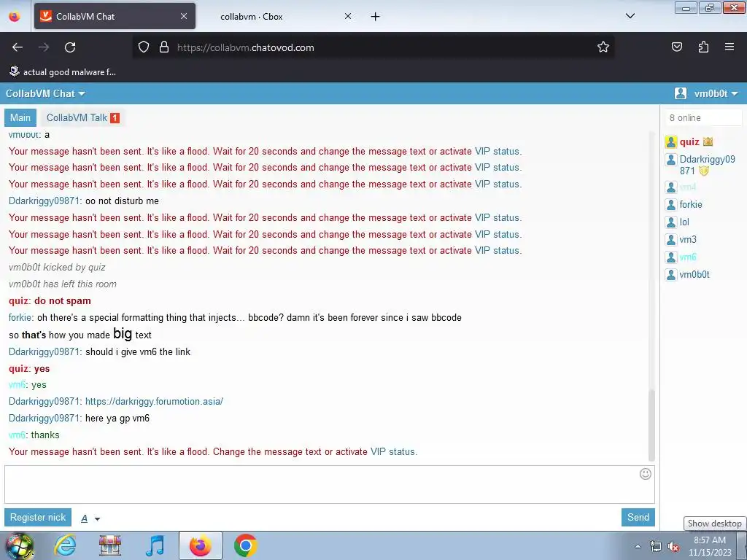The image size is (747, 560).
Task: Select user lol in online list
Action: tap(684, 222)
